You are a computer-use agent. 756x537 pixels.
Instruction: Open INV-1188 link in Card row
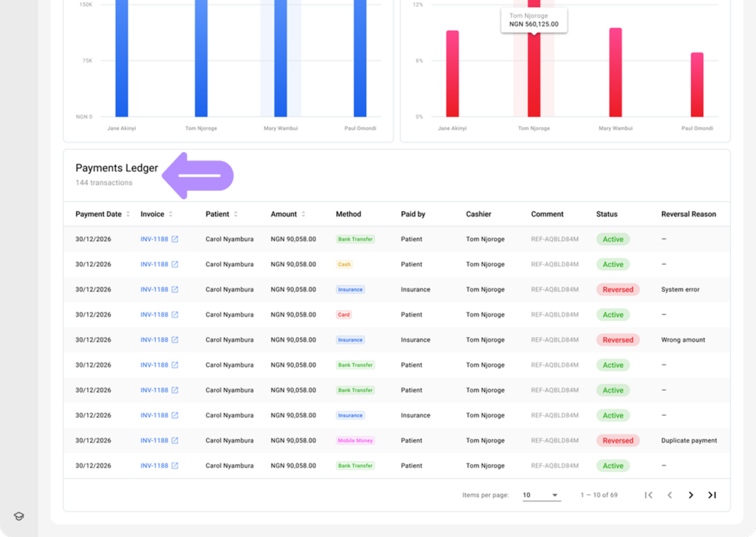click(x=154, y=314)
